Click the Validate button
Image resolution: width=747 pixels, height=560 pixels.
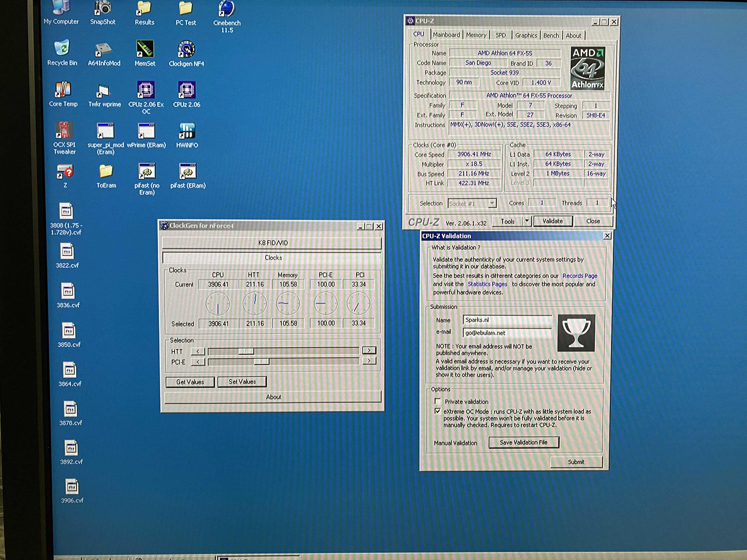click(553, 221)
